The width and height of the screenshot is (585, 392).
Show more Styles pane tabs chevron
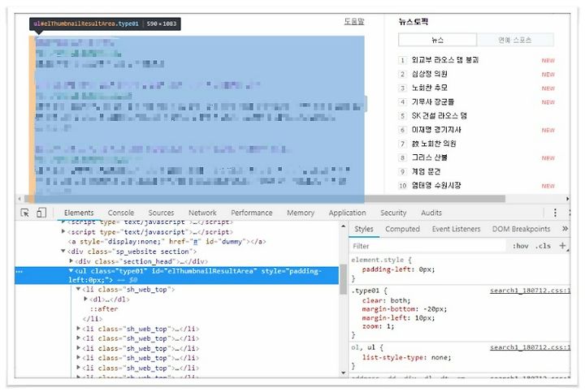565,229
